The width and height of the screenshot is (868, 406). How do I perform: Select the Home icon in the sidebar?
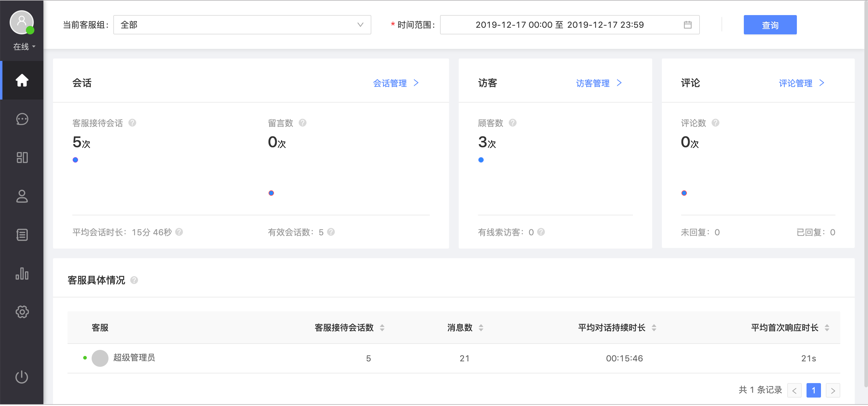point(22,80)
